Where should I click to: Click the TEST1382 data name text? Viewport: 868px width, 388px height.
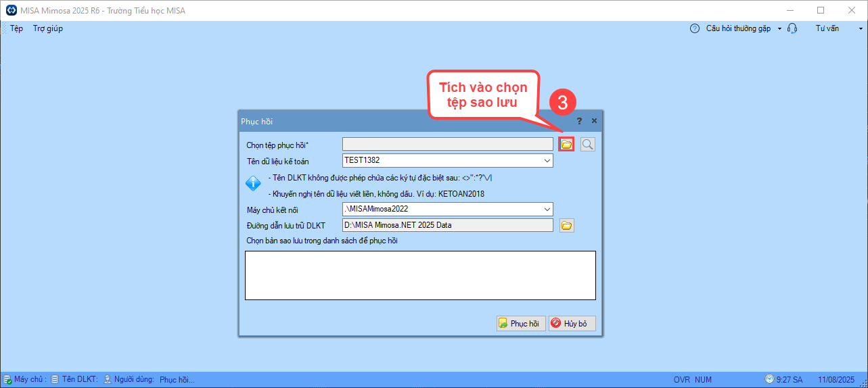[x=363, y=161]
